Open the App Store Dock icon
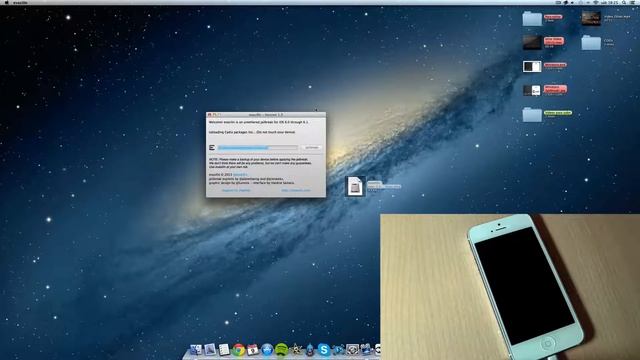 click(x=267, y=350)
